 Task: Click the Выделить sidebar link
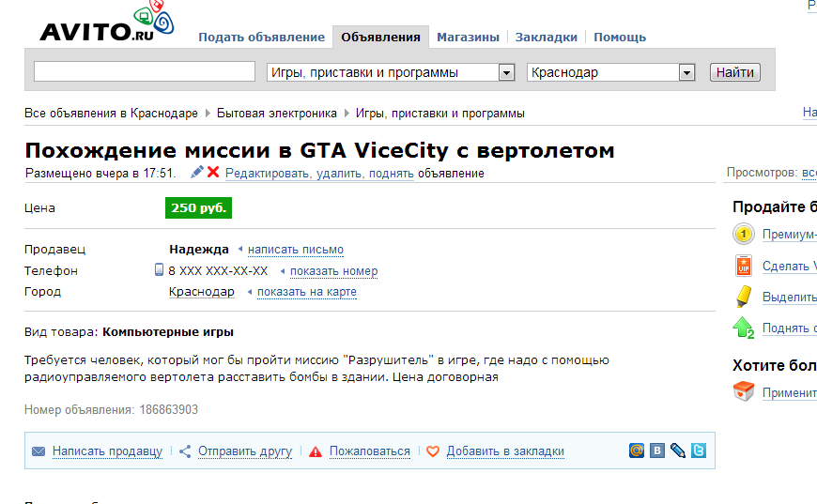coord(790,298)
